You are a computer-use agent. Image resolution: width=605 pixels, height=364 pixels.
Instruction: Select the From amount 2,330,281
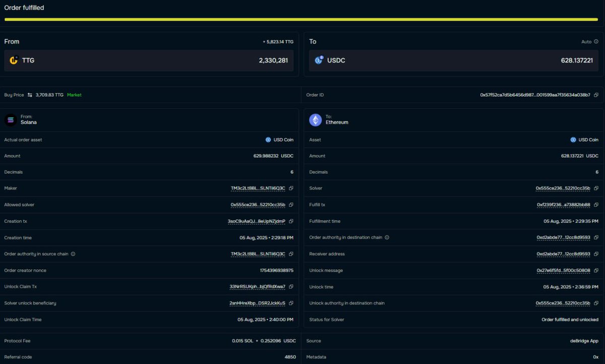[273, 60]
